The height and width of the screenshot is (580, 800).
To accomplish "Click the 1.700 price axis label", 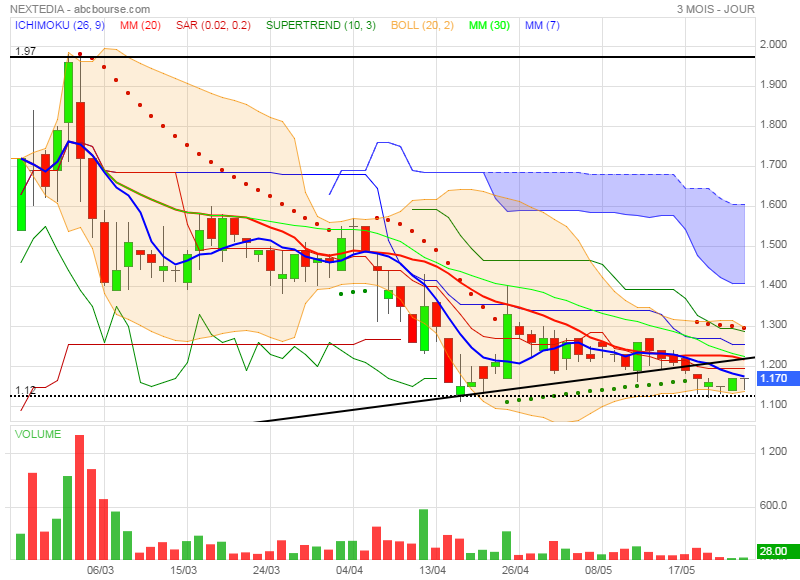I will coord(773,165).
